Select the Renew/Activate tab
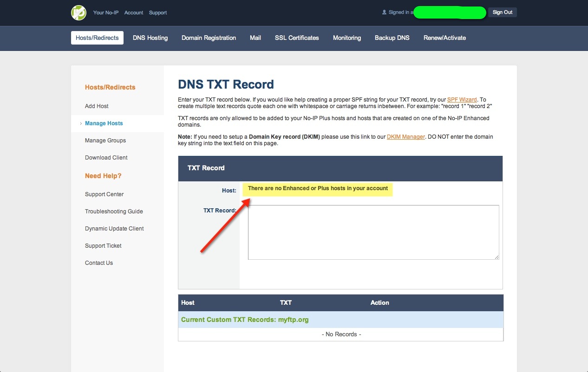 (444, 38)
